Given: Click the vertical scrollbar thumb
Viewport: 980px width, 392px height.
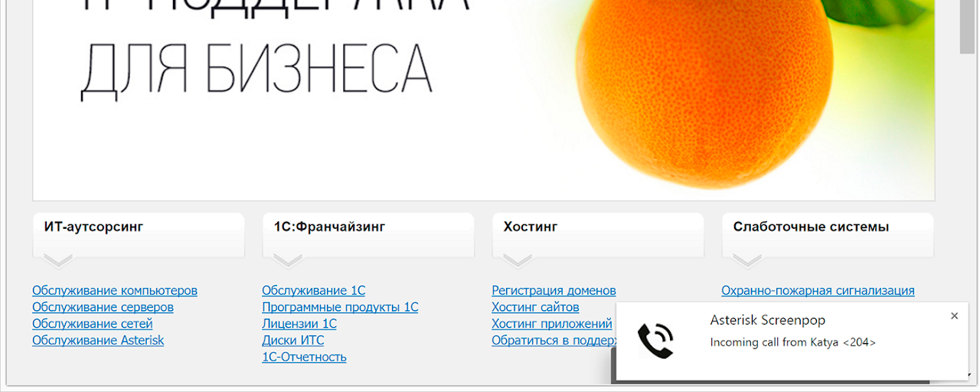Looking at the screenshot, I should (x=967, y=27).
